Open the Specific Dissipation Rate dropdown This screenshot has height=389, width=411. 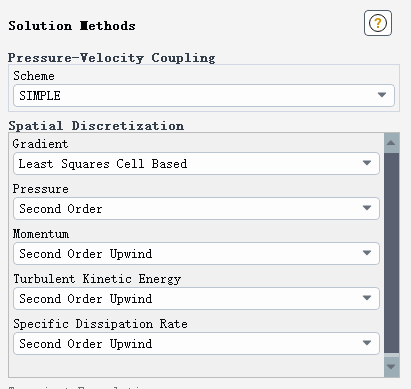click(196, 343)
